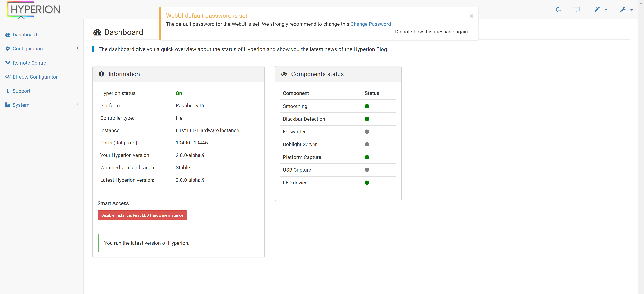Select Dashboard in the sidebar

[x=25, y=34]
